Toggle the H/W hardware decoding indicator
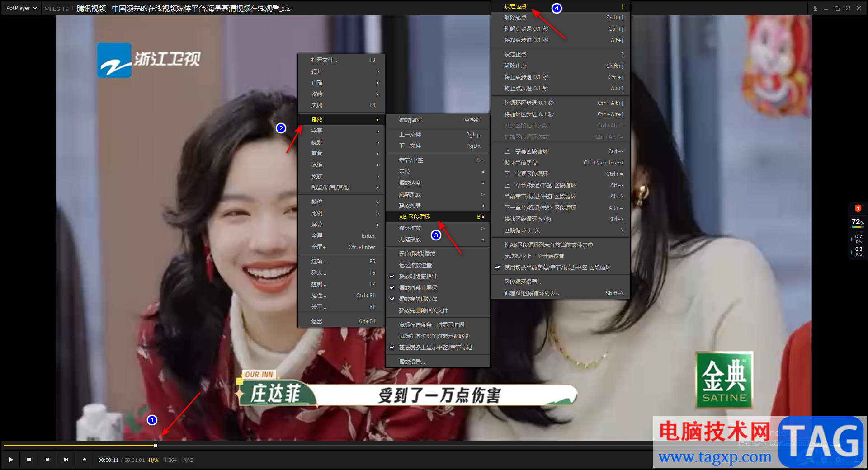 click(x=154, y=460)
